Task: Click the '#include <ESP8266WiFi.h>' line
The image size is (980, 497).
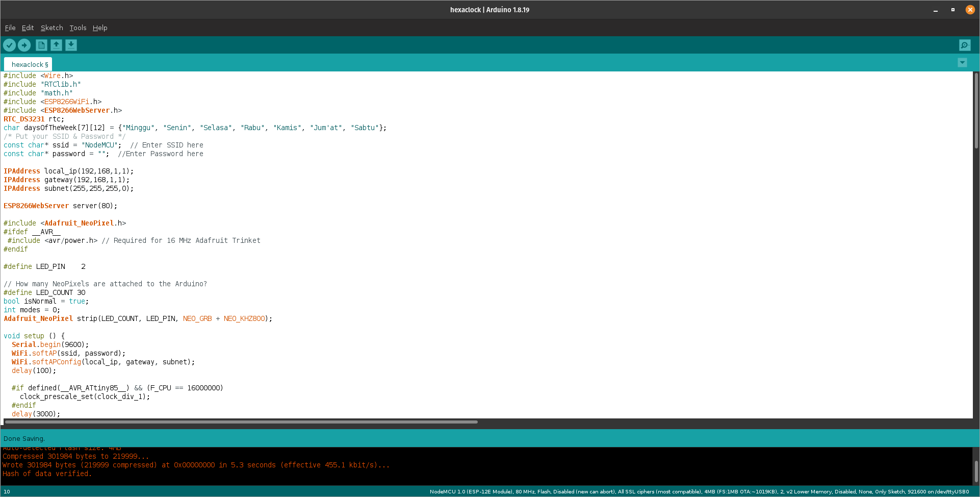Action: pos(53,102)
